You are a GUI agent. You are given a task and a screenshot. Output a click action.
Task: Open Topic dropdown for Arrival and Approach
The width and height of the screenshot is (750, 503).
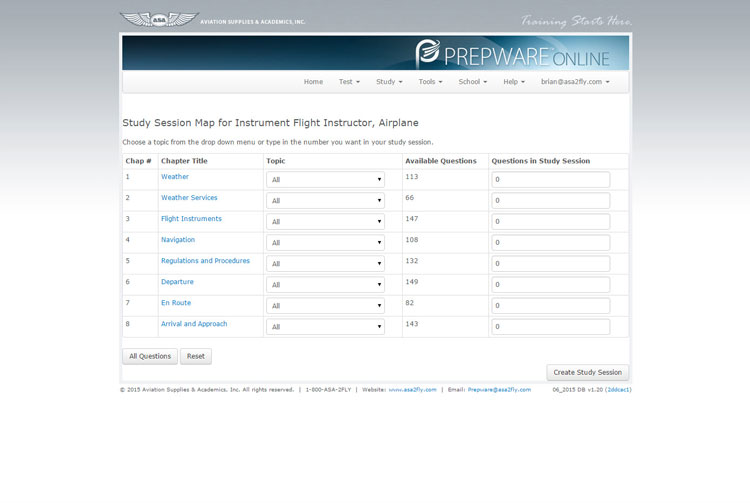click(x=325, y=327)
